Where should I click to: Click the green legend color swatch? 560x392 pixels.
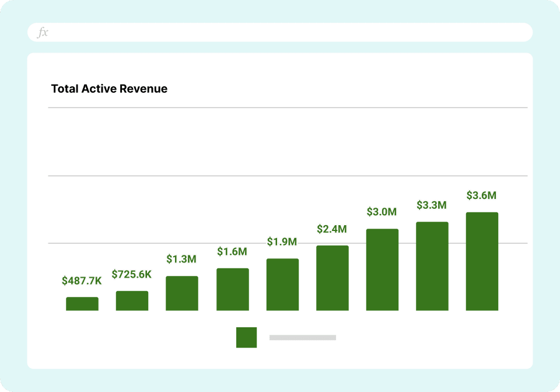(246, 337)
